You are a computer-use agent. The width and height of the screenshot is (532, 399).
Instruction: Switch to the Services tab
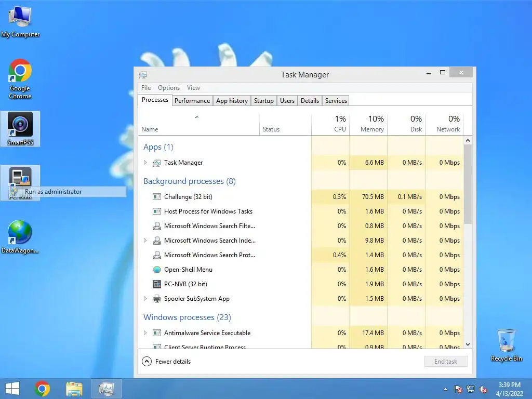[336, 101]
